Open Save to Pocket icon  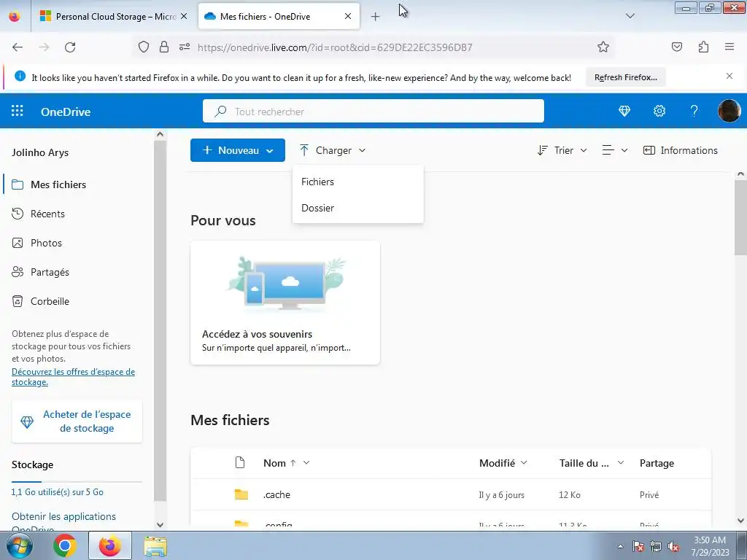[x=676, y=47]
